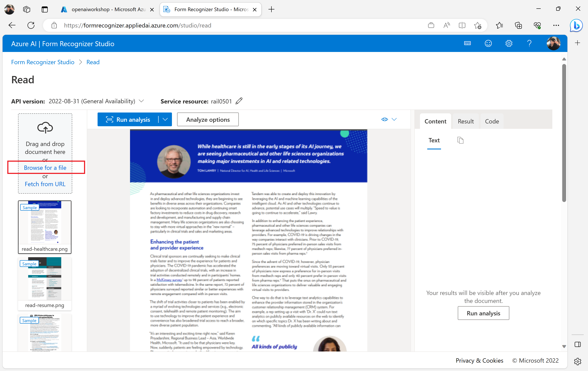Click the pencil icon to edit service resource
This screenshot has width=588, height=371.
pyautogui.click(x=239, y=101)
